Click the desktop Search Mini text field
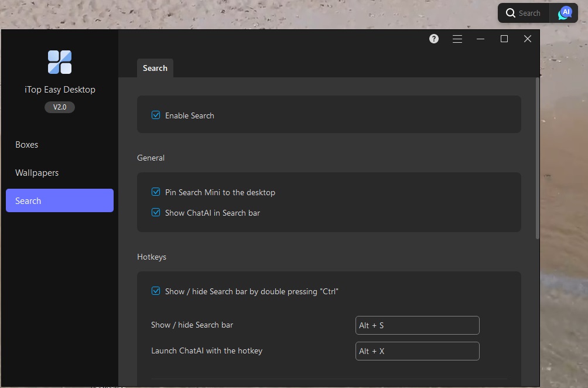588x388 pixels. (529, 13)
